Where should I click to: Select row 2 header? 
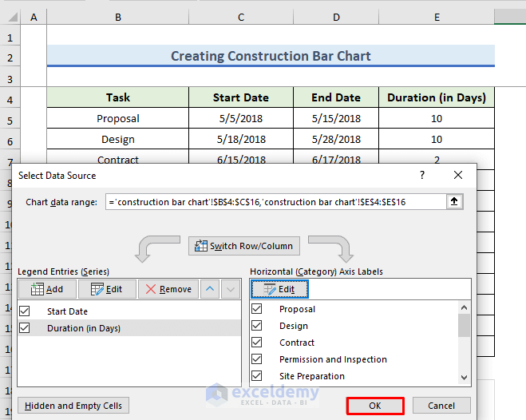click(x=10, y=57)
